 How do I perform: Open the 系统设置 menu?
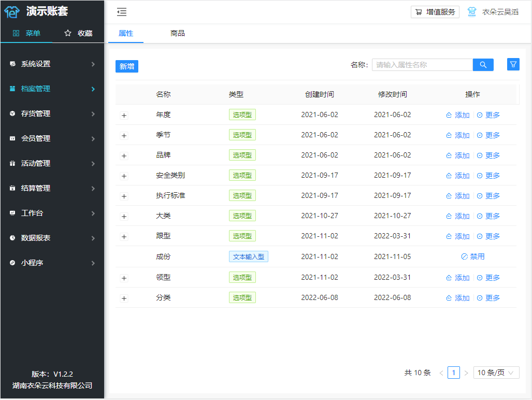coord(52,64)
